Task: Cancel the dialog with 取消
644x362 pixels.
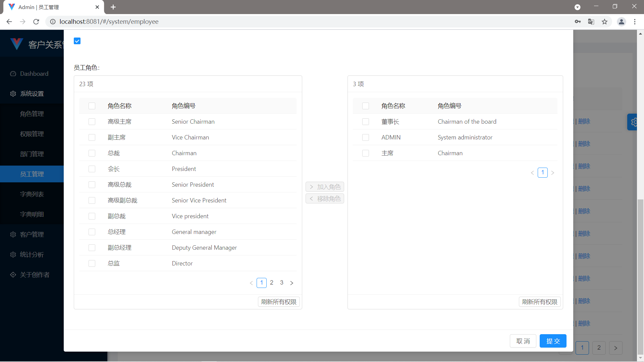Action: (523, 341)
